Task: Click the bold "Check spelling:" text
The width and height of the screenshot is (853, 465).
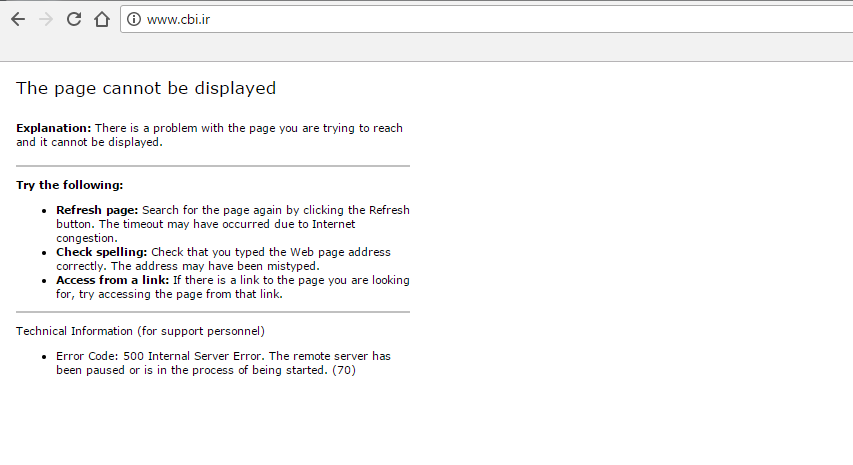Action: click(x=101, y=252)
